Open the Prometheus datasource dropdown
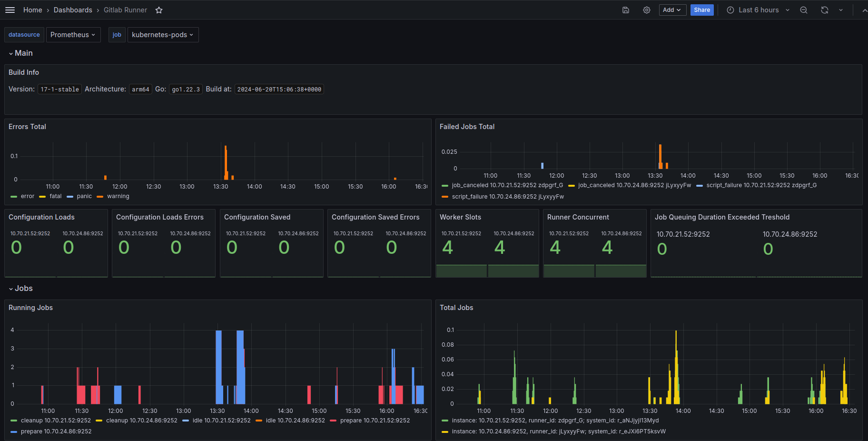 click(73, 35)
